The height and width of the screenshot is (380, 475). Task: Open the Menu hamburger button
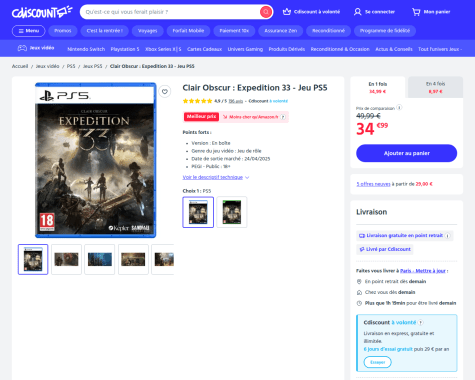(x=29, y=31)
